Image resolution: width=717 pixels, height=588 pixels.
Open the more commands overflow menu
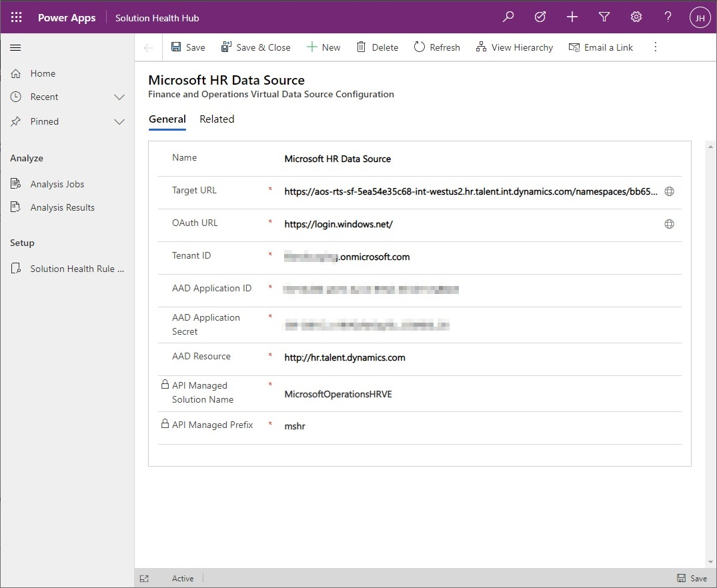pos(655,47)
